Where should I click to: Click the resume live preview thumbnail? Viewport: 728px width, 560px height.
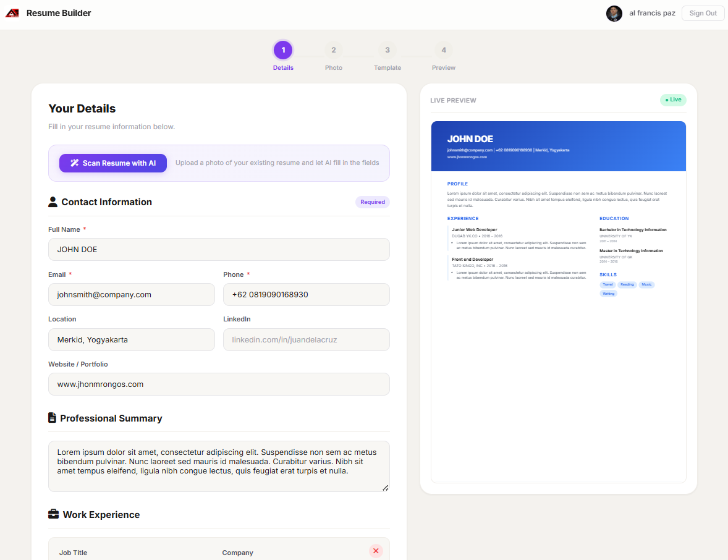click(x=559, y=302)
